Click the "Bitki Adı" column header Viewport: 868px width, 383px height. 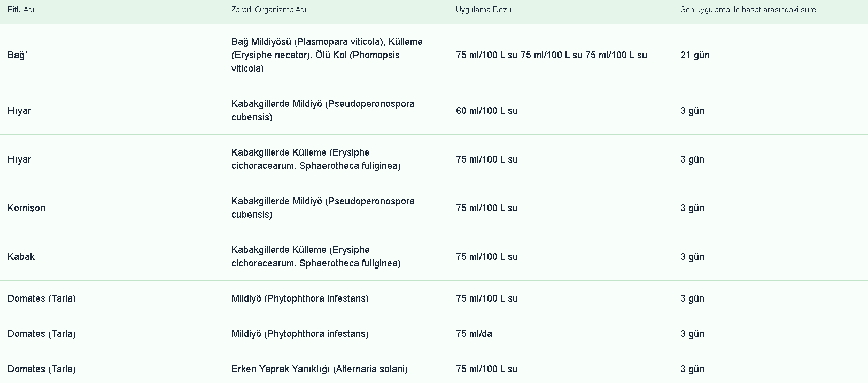(21, 10)
